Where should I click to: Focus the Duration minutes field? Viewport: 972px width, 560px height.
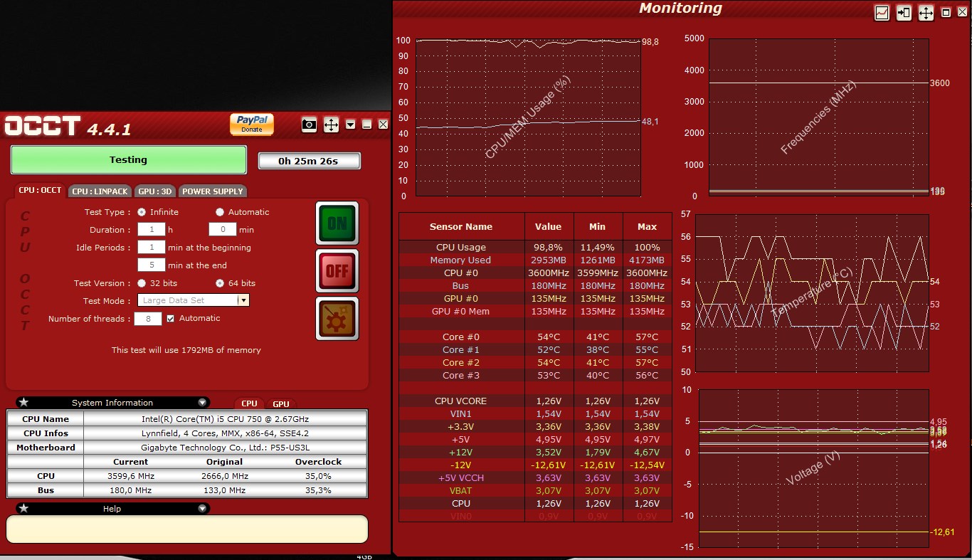tap(222, 230)
